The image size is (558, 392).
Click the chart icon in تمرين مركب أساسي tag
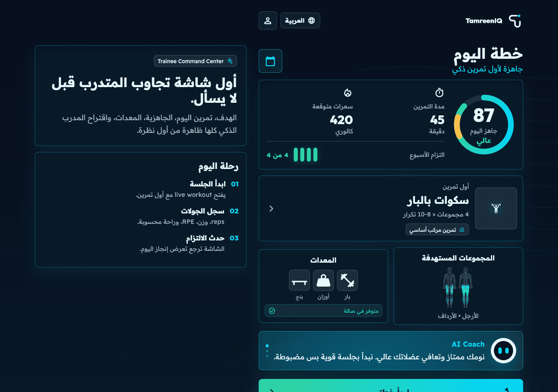point(462,230)
